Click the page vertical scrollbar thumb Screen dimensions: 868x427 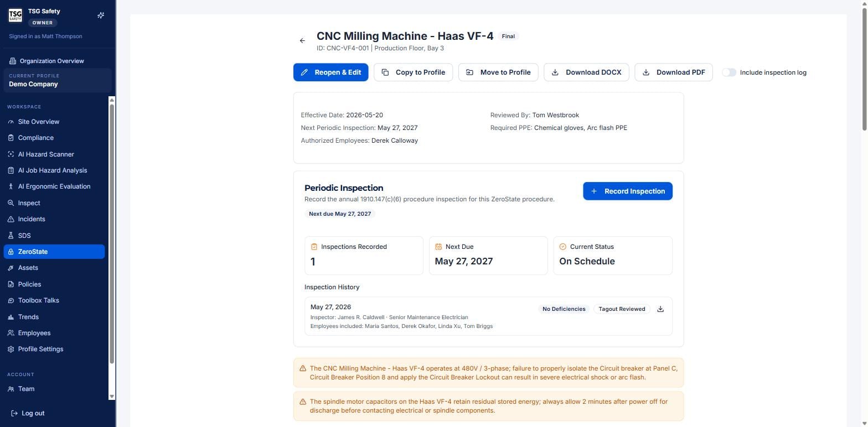coord(864,66)
